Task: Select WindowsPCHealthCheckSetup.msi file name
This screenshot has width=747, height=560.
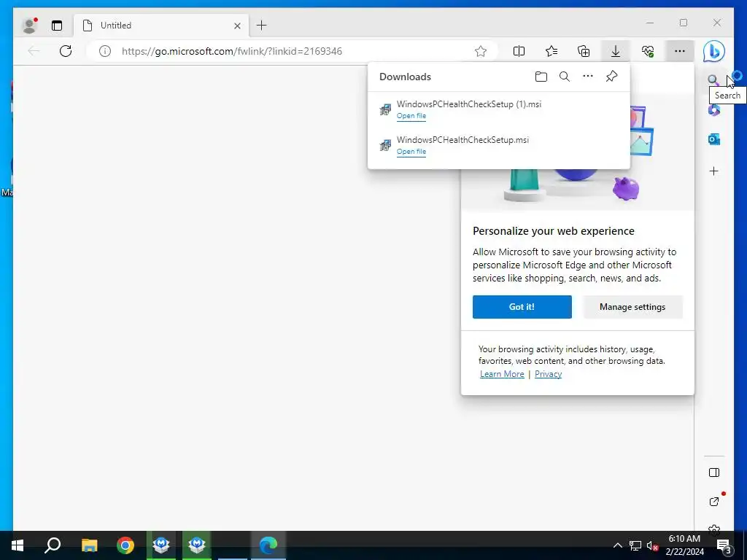Action: 462,139
